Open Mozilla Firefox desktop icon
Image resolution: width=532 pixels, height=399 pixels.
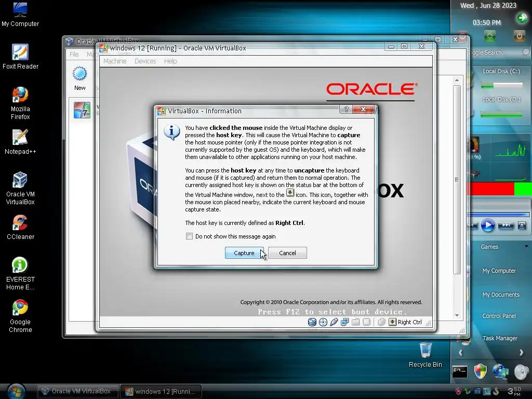point(20,103)
